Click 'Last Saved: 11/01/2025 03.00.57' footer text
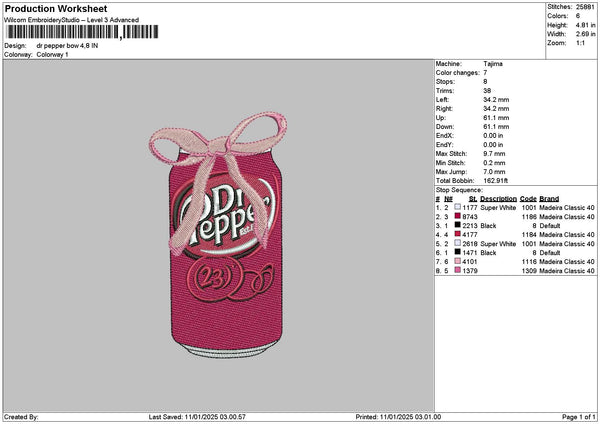Screen dimensions: 600x424 (197, 417)
